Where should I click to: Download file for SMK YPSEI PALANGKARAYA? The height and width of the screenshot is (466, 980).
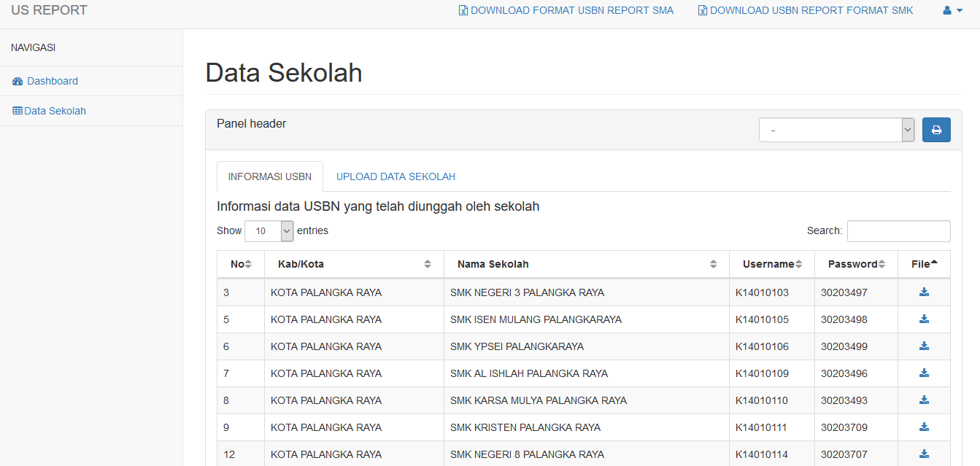(x=924, y=346)
